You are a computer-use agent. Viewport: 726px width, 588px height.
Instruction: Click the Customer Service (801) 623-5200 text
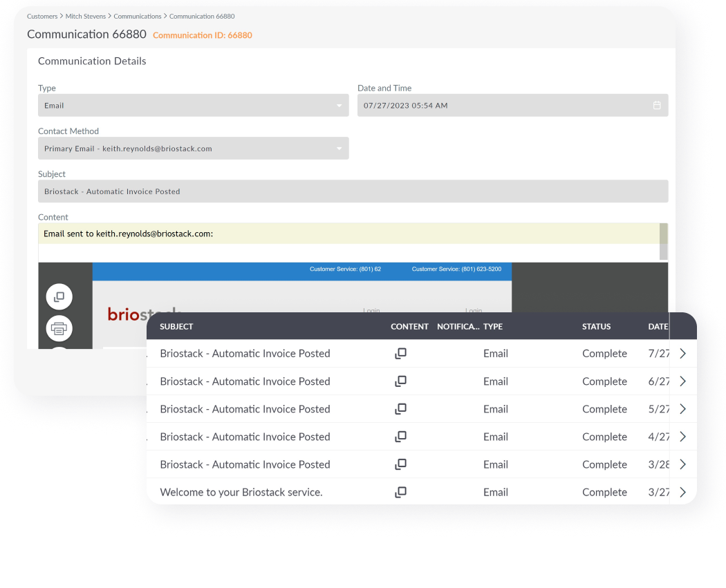pos(456,269)
